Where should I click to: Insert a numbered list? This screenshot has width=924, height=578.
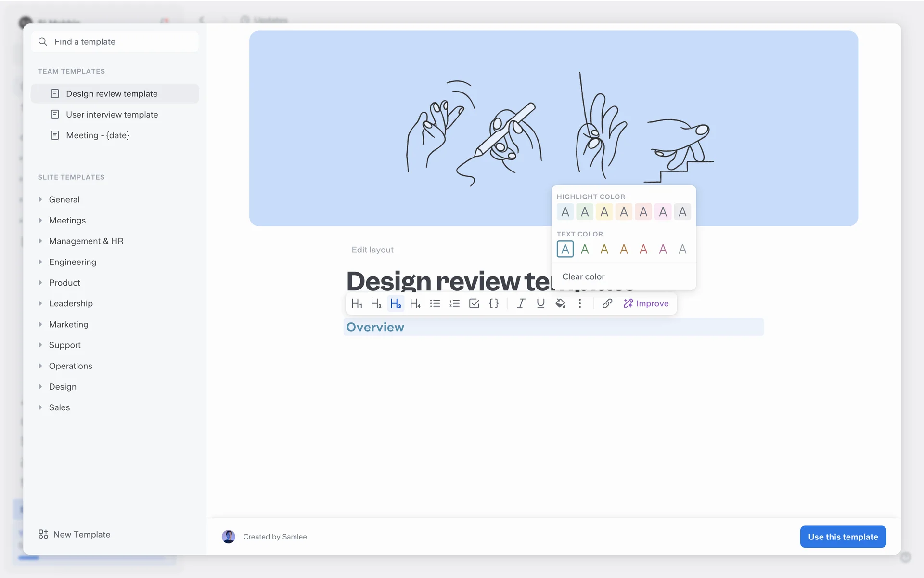point(454,303)
